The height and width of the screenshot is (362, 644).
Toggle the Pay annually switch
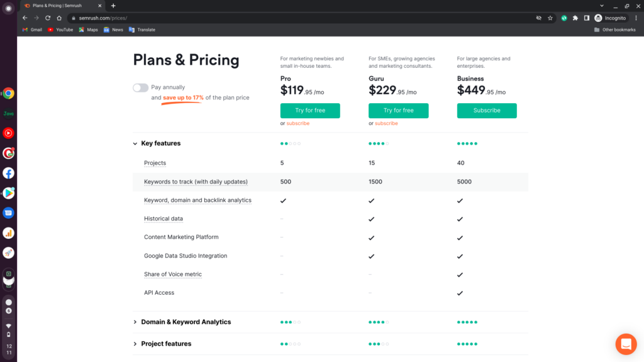(140, 87)
